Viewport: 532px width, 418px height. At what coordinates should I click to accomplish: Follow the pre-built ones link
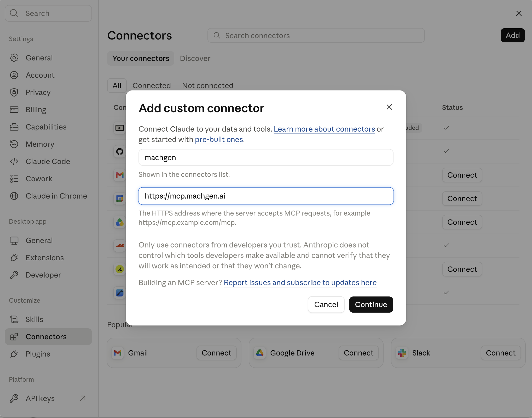tap(219, 139)
